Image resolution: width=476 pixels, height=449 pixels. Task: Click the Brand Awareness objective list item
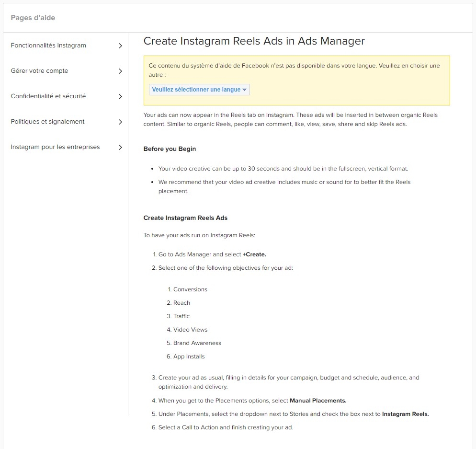click(x=197, y=343)
